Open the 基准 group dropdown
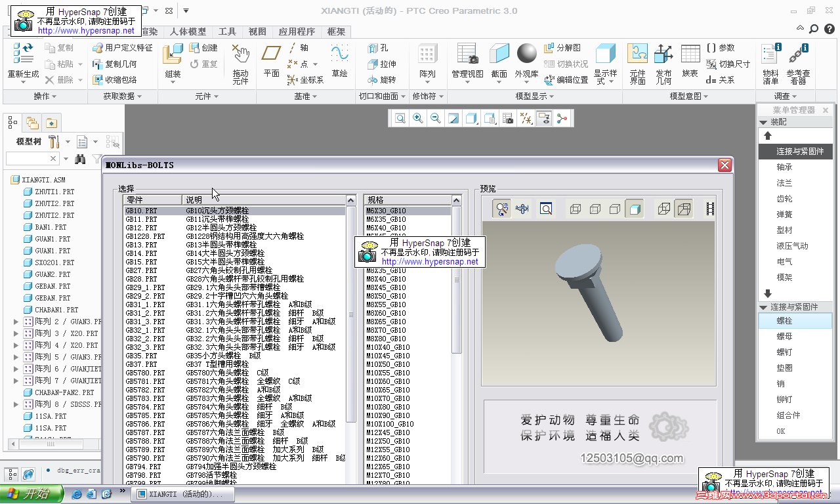840x504 pixels. point(306,96)
